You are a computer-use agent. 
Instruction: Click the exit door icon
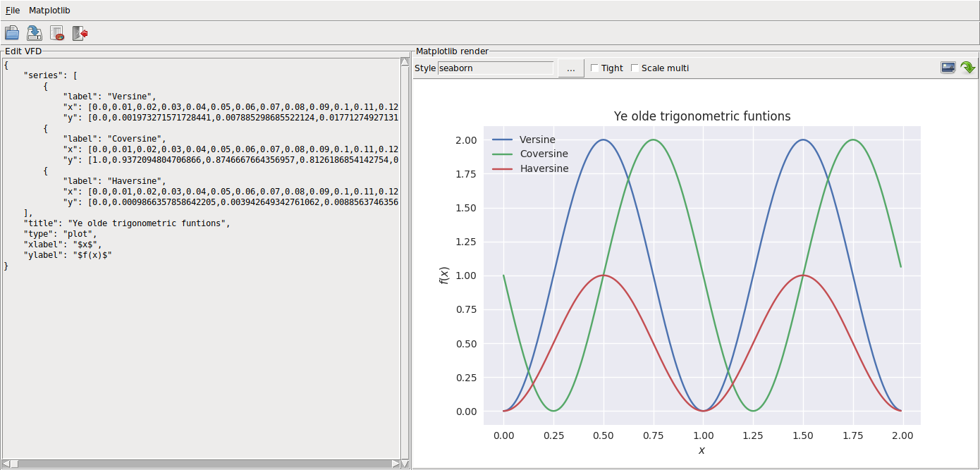80,33
